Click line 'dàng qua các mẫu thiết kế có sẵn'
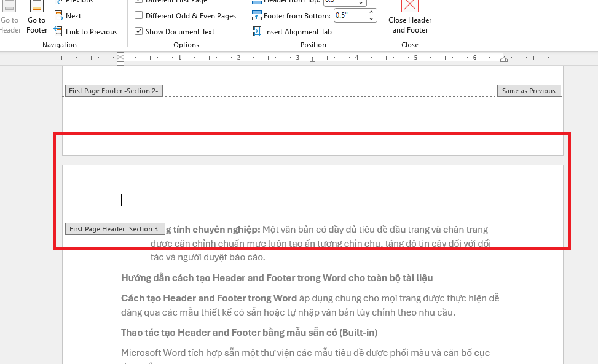The image size is (598, 364). click(x=288, y=312)
